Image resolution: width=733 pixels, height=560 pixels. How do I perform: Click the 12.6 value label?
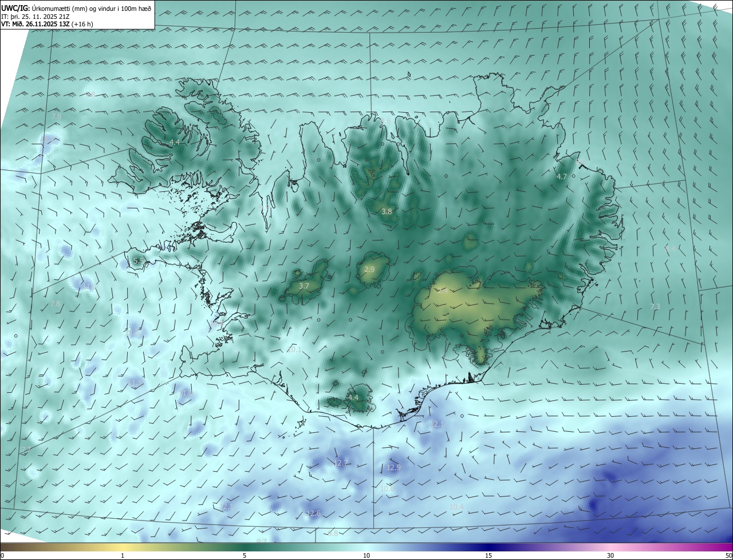[313, 513]
